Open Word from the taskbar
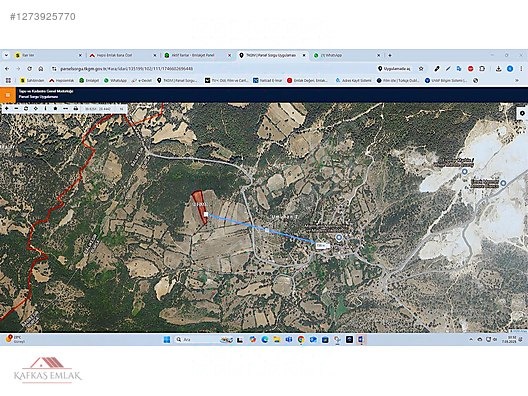Viewport: 528px width, 396px height. click(361, 339)
